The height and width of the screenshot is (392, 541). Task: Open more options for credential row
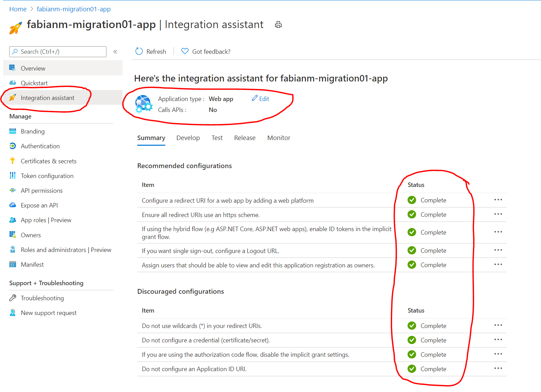click(498, 340)
